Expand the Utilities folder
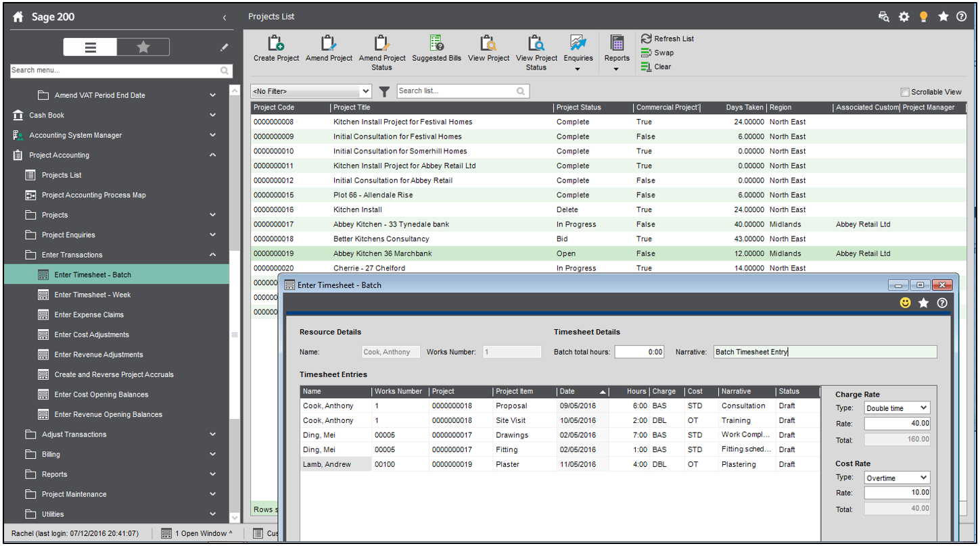 (x=213, y=514)
